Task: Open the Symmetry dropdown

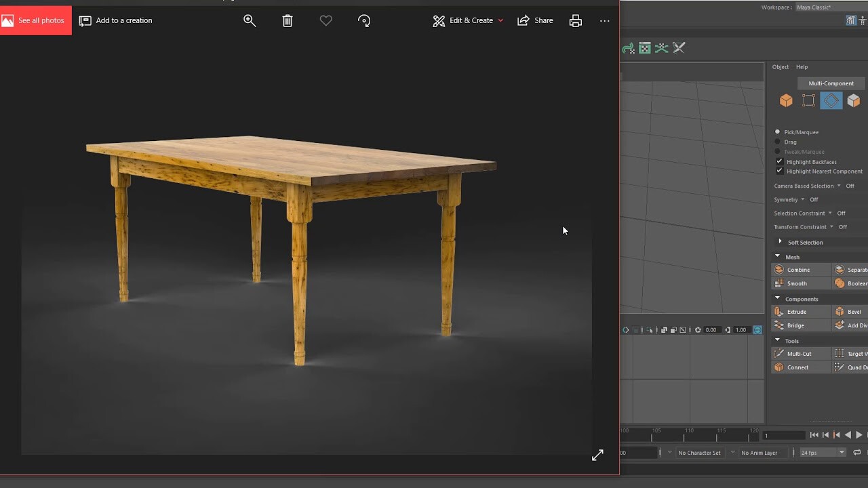Action: coord(802,199)
